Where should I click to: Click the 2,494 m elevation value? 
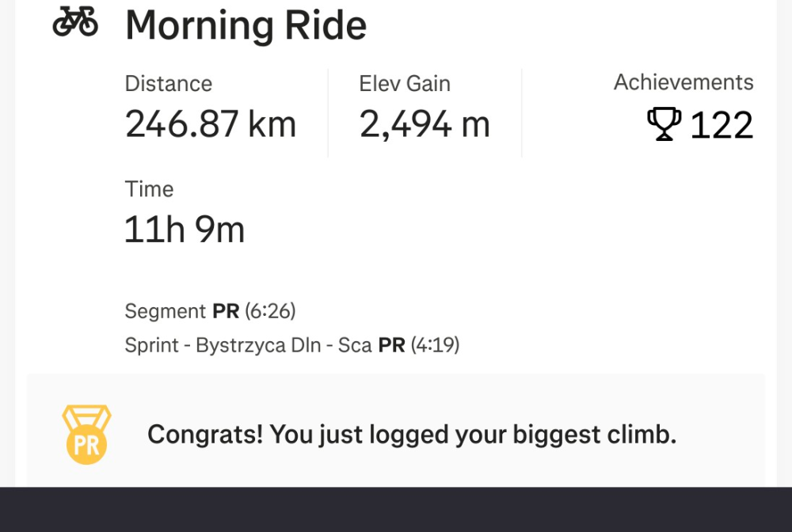tap(425, 124)
